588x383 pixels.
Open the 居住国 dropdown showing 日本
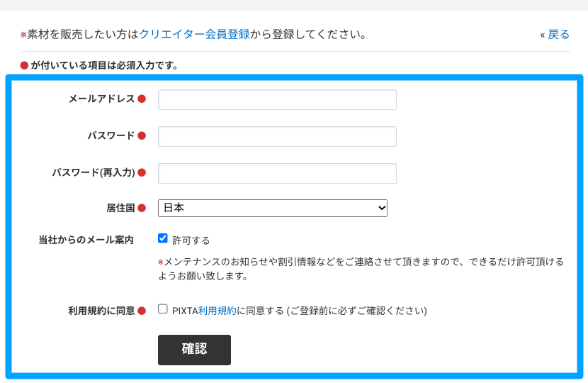pos(273,208)
